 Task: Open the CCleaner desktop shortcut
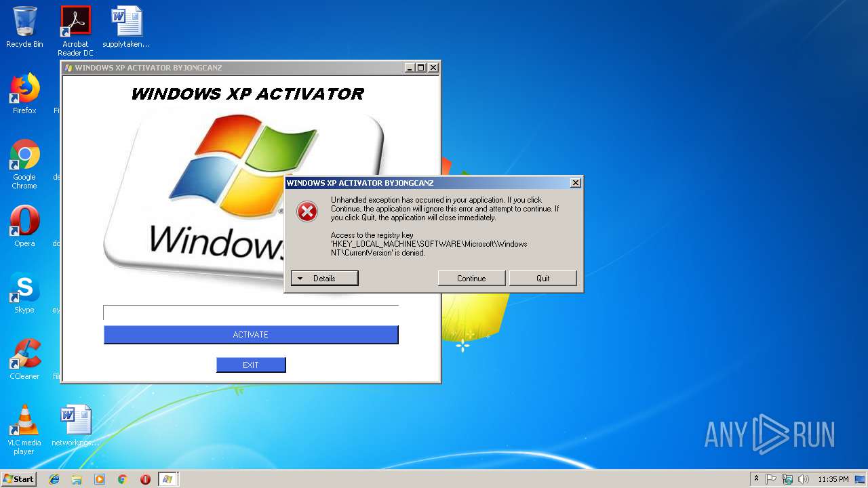(24, 359)
